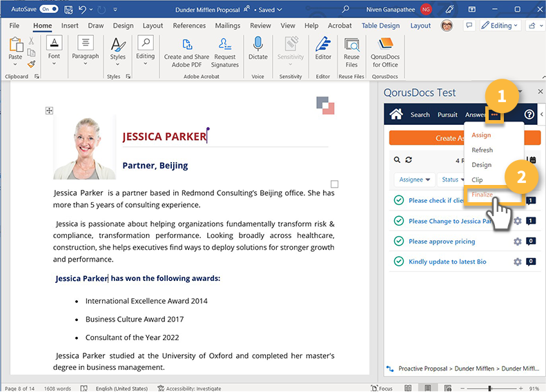
Task: Toggle checkmark for 'Please approve pricing'
Action: [398, 242]
